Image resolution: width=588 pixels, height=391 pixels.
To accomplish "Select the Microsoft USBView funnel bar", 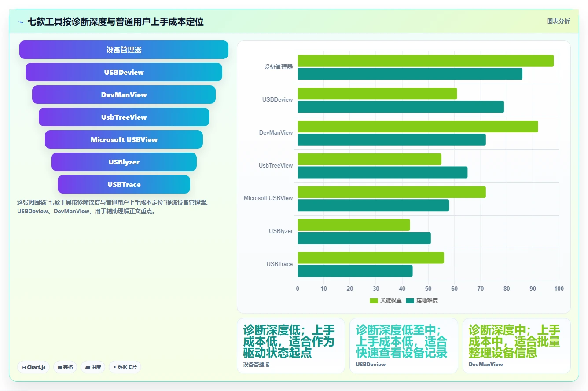I will pyautogui.click(x=124, y=139).
